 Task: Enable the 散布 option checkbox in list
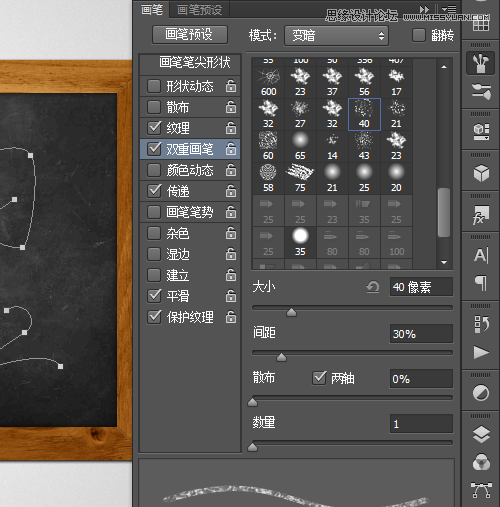click(x=154, y=107)
